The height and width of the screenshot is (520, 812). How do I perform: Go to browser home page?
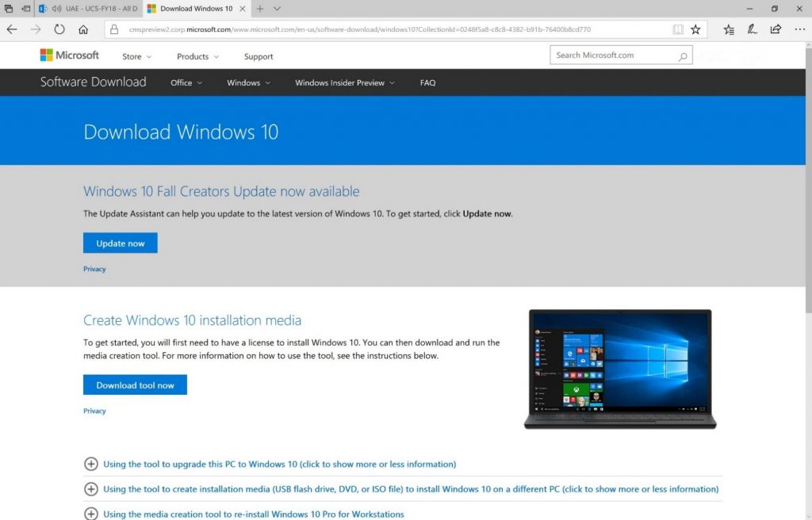pyautogui.click(x=85, y=29)
